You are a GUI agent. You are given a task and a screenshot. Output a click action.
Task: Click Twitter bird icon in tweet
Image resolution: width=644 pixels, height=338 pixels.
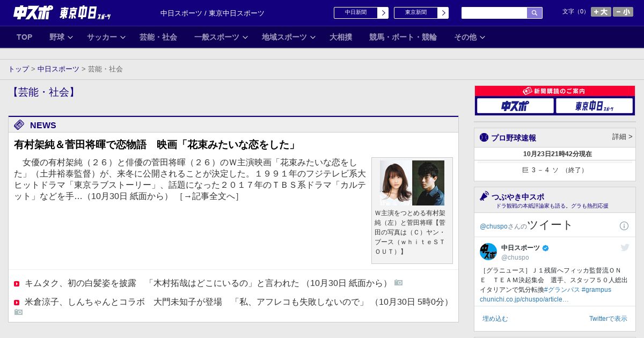point(625,247)
